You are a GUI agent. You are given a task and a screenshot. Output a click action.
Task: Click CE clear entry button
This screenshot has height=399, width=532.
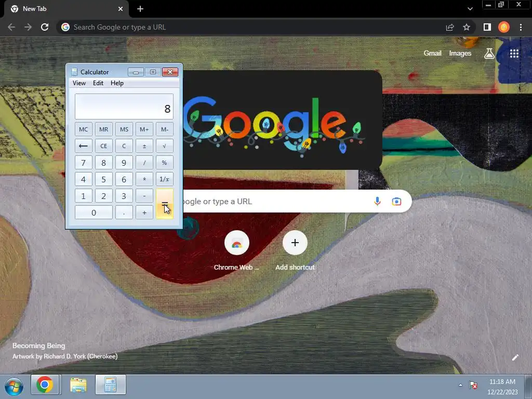point(103,146)
